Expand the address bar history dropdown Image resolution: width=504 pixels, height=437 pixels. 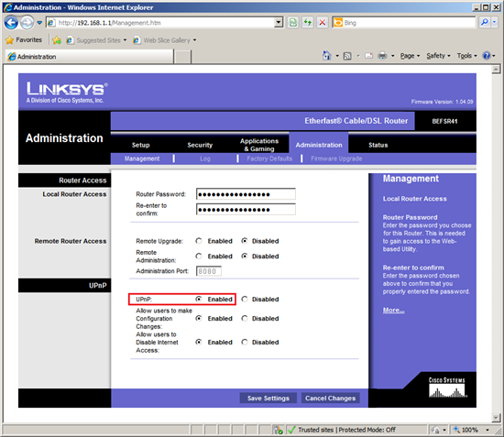(279, 23)
